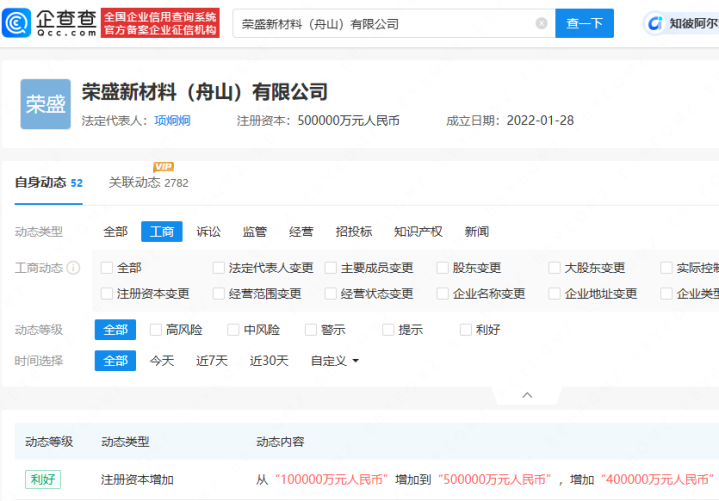The height and width of the screenshot is (501, 719).
Task: Clear the search box with the X icon
Action: click(x=542, y=23)
